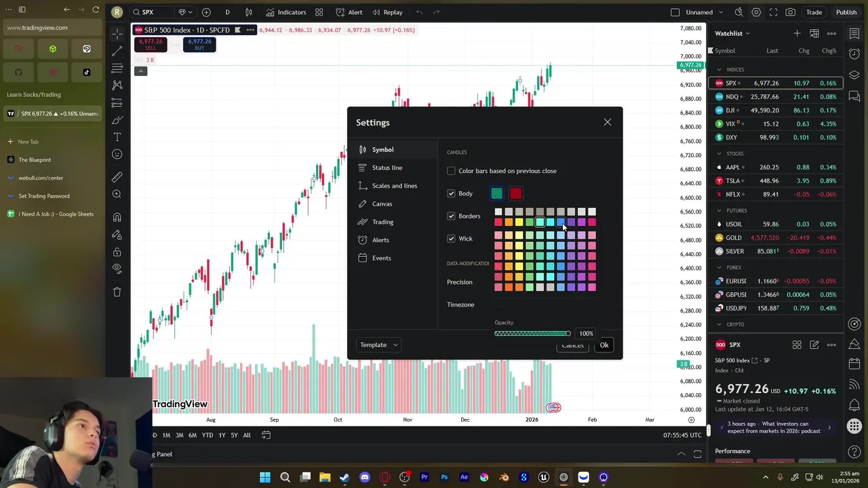The image size is (868, 488).
Task: Start bar Replay mode
Action: 387,12
